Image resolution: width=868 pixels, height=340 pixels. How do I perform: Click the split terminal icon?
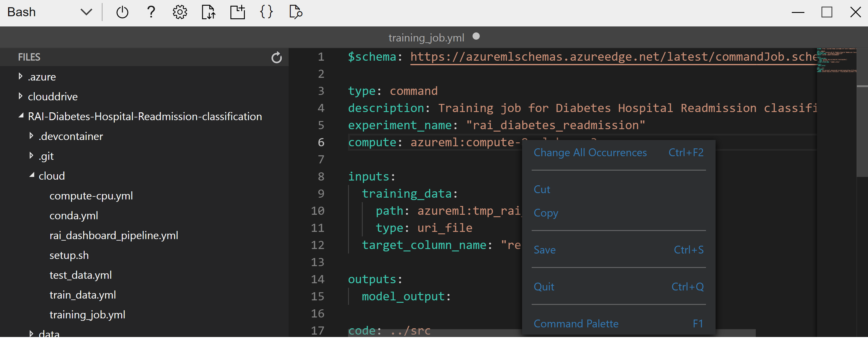click(x=237, y=12)
